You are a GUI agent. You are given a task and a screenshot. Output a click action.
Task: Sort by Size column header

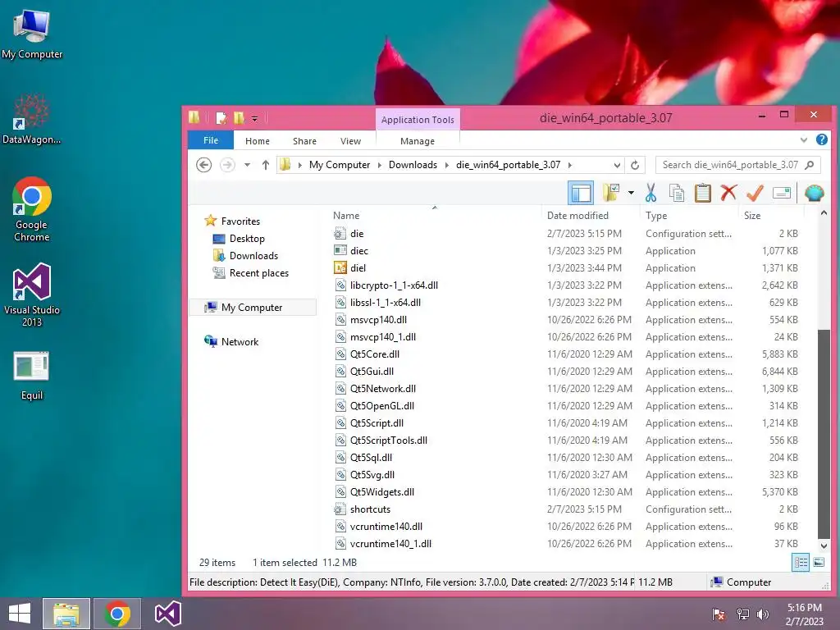coord(752,216)
